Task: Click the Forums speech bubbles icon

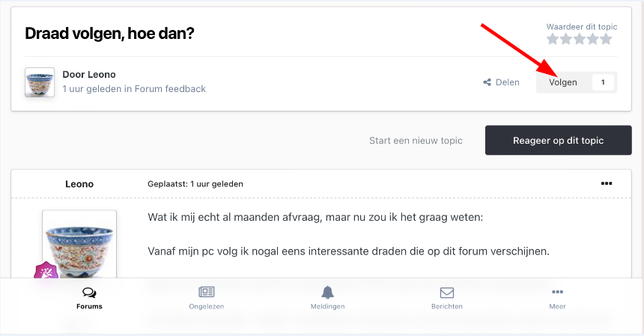Action: [x=89, y=292]
